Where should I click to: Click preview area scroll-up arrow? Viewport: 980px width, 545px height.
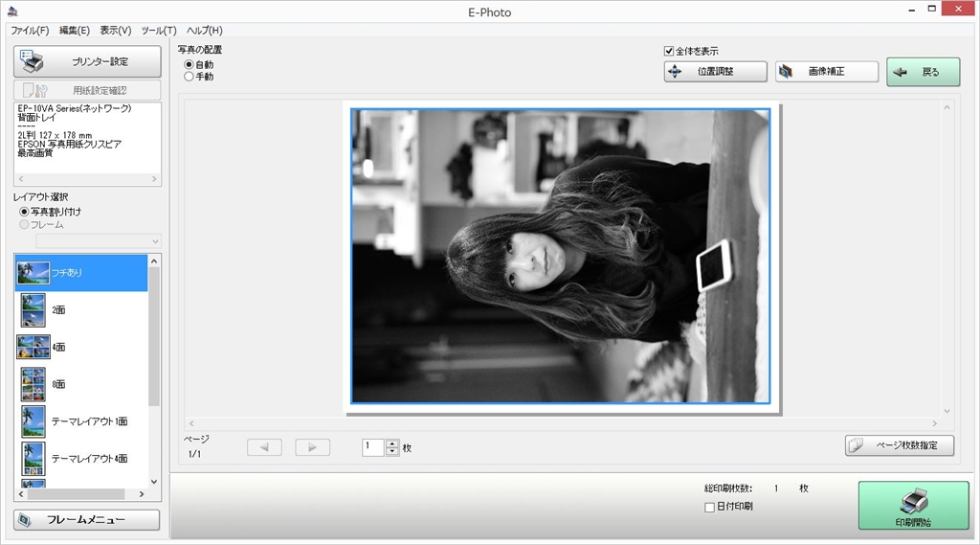(x=947, y=107)
